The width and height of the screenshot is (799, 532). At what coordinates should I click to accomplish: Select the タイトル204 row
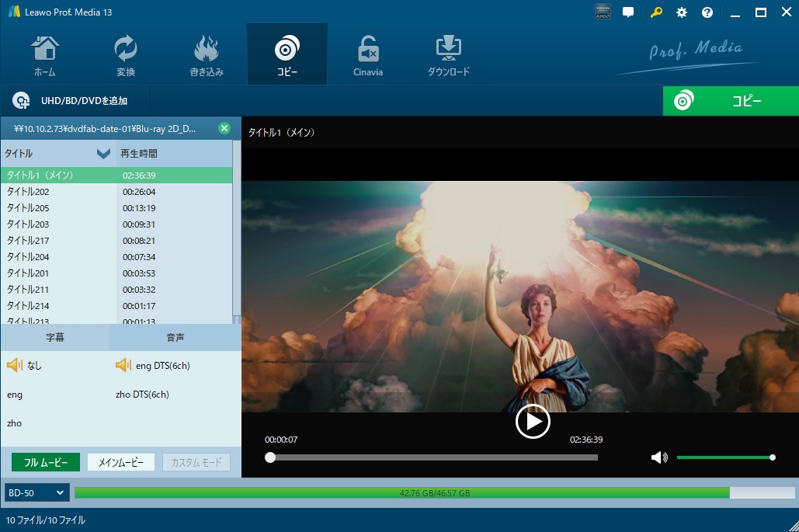[116, 257]
